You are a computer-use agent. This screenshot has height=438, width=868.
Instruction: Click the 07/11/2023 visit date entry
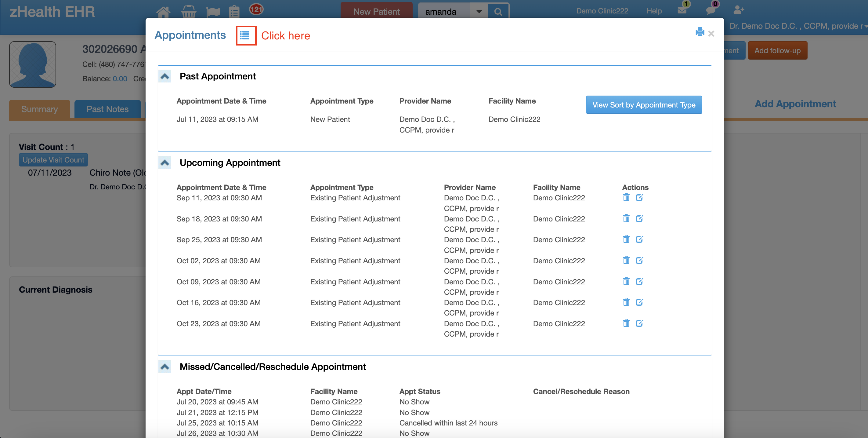[x=50, y=173]
